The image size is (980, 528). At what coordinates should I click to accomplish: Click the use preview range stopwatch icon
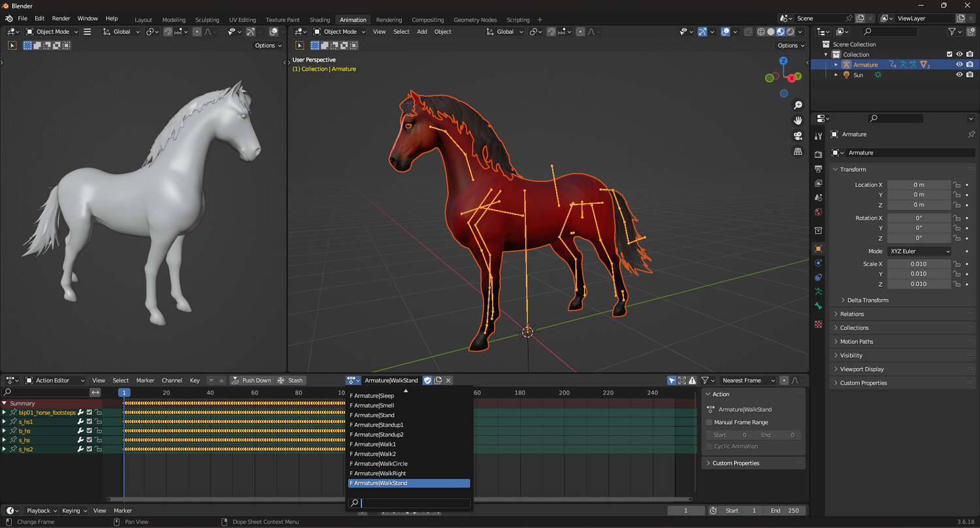click(713, 510)
